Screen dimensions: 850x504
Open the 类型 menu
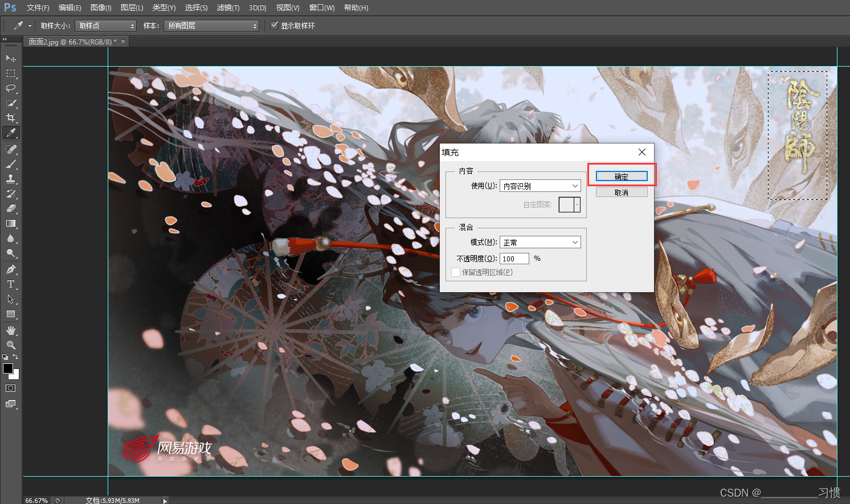164,7
